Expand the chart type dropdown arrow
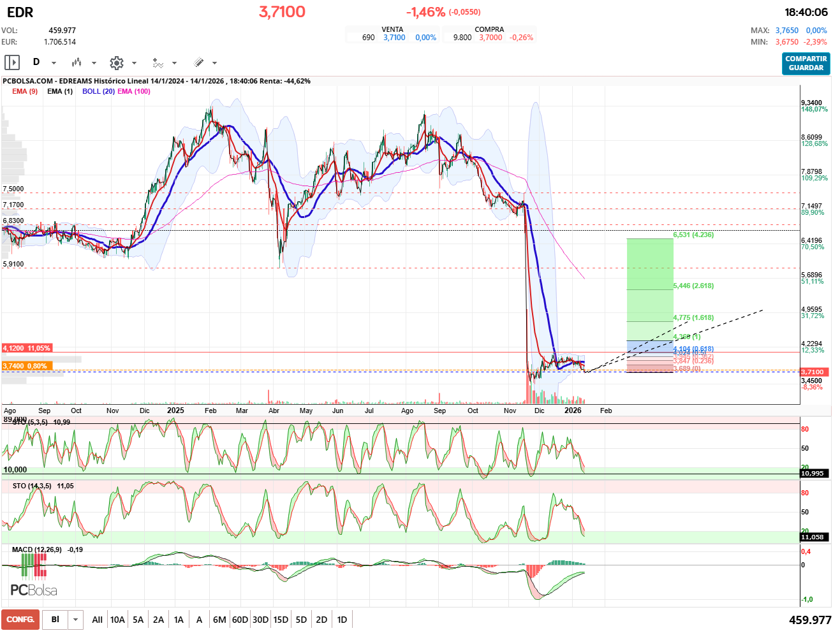This screenshot has height=633, width=840. point(94,63)
